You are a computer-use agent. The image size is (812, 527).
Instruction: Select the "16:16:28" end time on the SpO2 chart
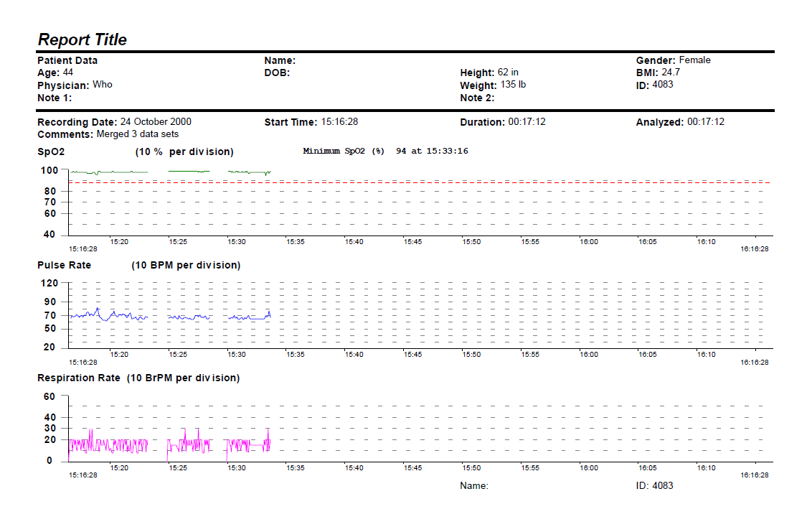click(x=755, y=249)
